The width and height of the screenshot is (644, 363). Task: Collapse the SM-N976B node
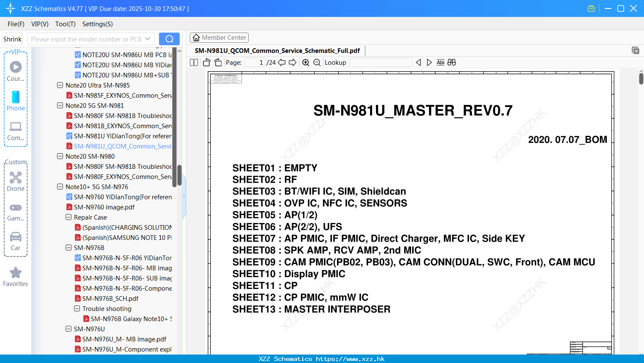[69, 247]
